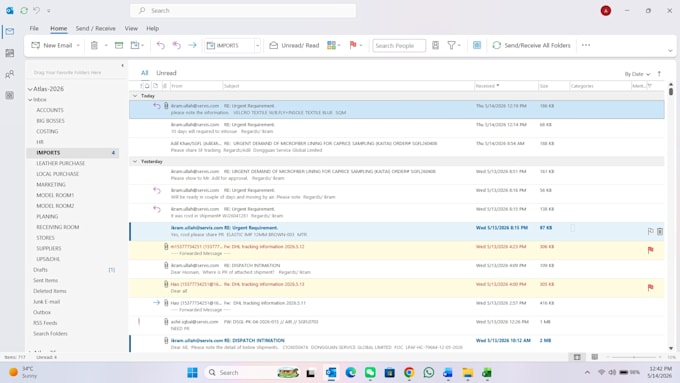Collapse the Yesterday group
The width and height of the screenshot is (680, 383).
tap(135, 161)
